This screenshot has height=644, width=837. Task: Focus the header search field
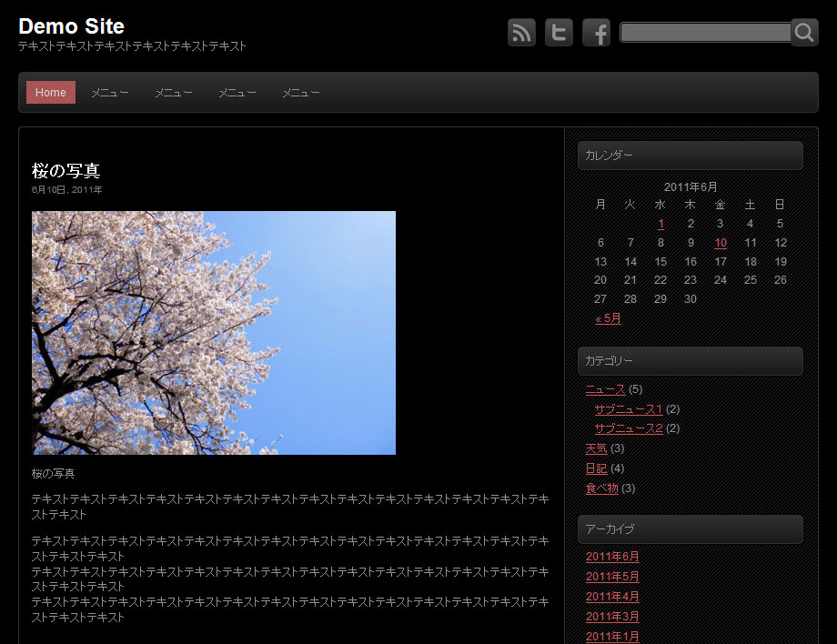click(705, 33)
